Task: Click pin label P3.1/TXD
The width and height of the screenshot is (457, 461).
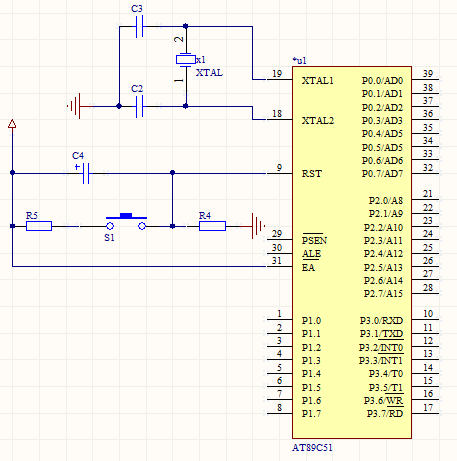Action: 381,334
